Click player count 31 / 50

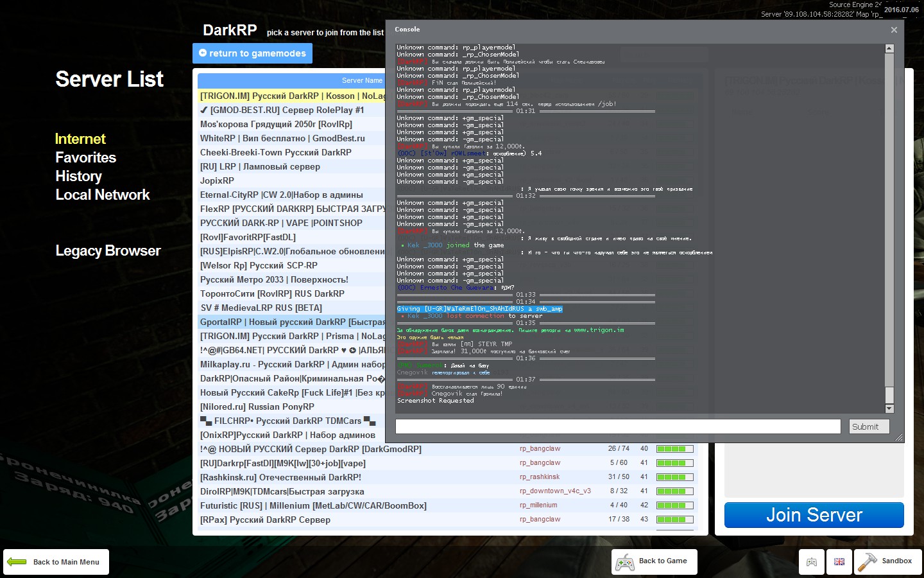tap(619, 477)
